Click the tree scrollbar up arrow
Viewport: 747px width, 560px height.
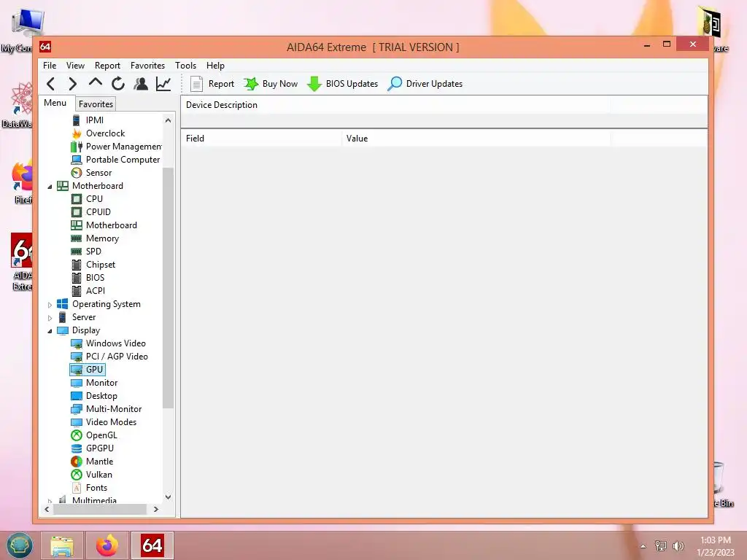[169, 120]
